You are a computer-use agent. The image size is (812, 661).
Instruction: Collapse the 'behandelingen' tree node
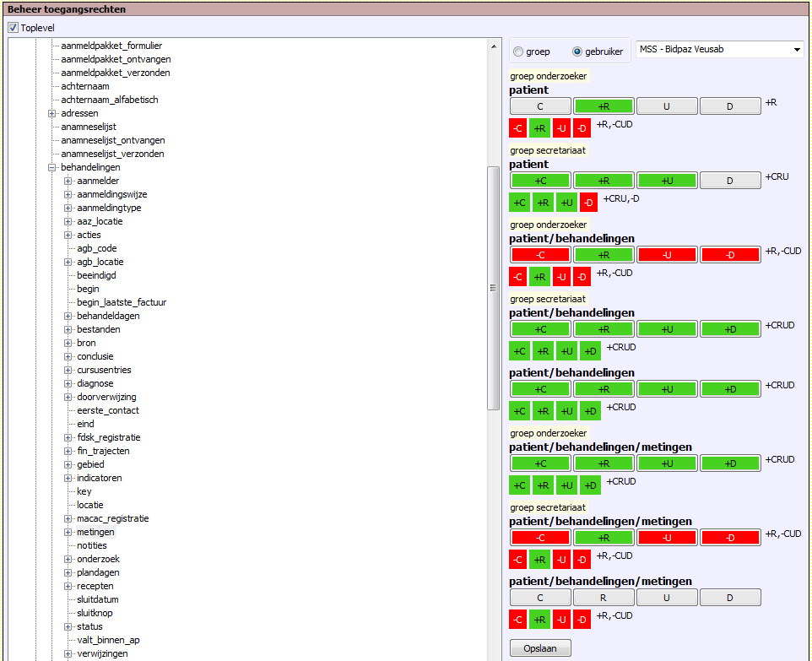click(52, 167)
